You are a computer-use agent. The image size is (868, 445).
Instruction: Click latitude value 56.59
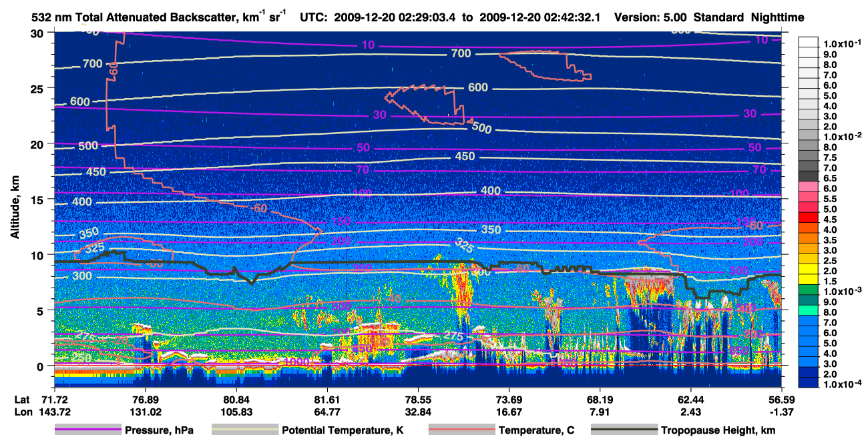pos(781,400)
